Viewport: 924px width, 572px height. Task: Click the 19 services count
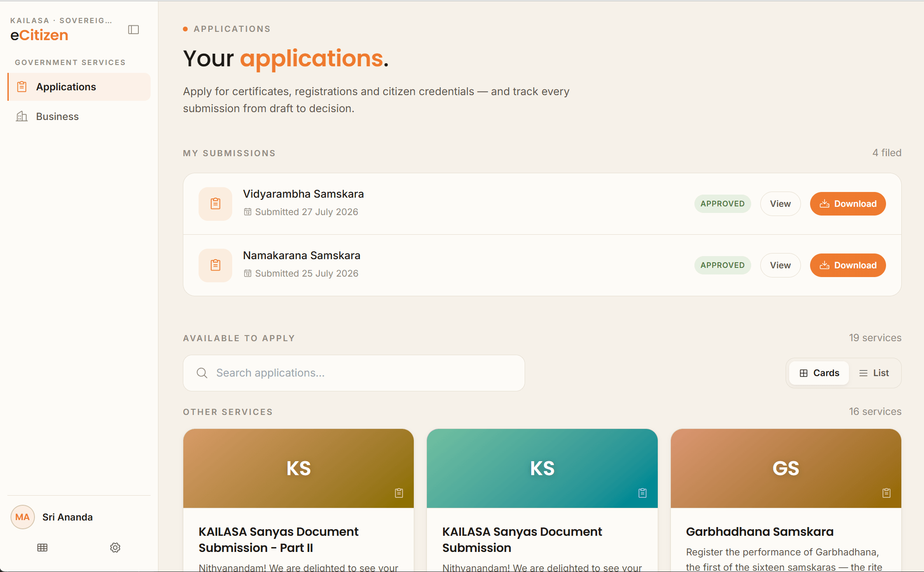point(875,338)
